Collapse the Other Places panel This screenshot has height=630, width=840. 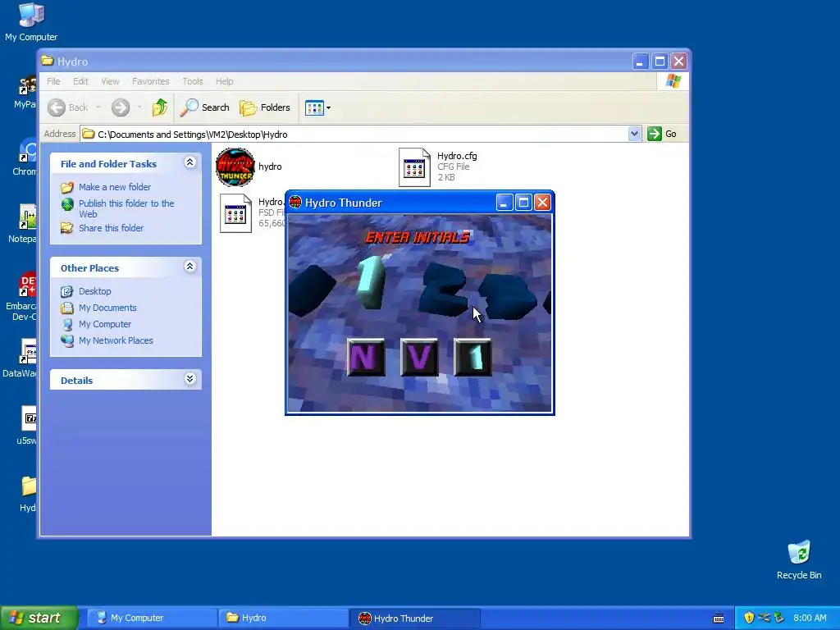189,267
